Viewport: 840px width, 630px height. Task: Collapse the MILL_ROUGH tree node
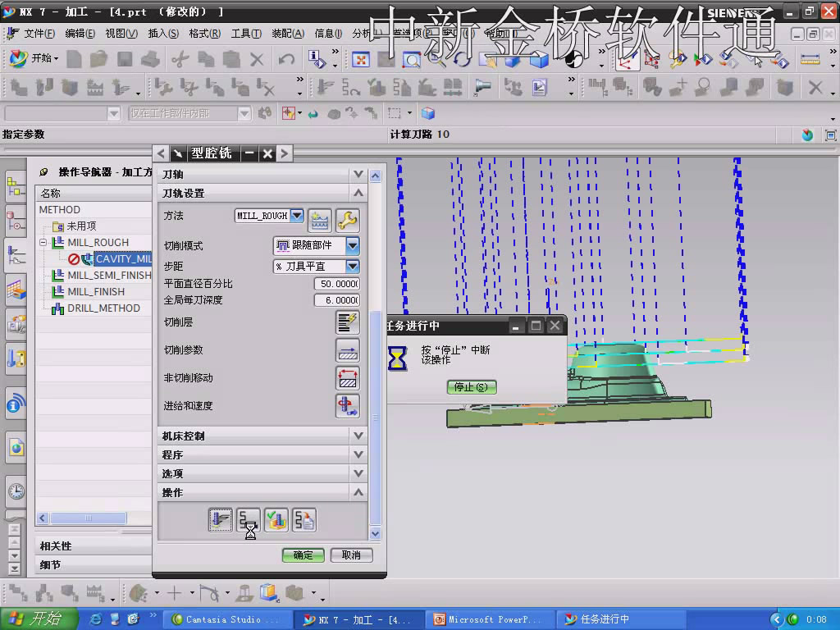43,243
